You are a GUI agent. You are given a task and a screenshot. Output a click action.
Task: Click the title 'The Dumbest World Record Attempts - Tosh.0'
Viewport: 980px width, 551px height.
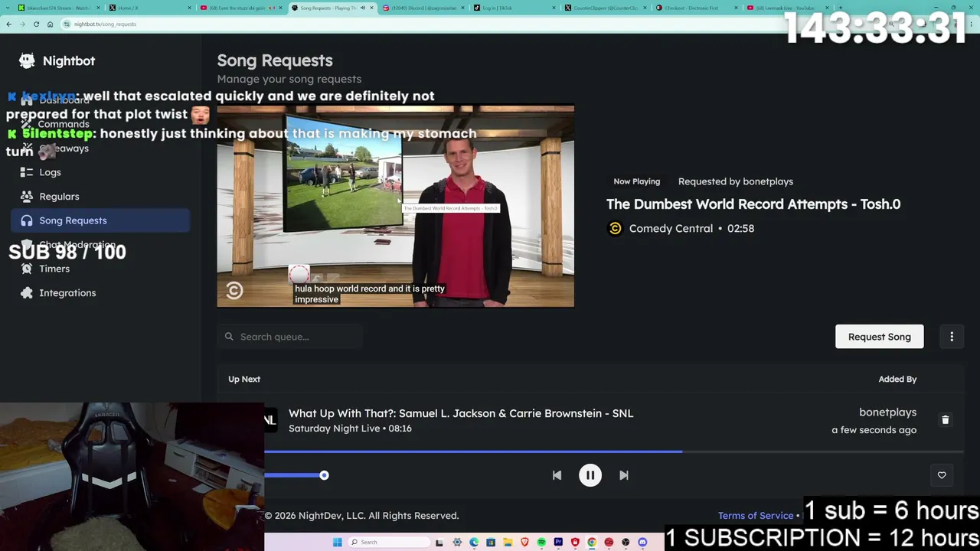click(753, 204)
